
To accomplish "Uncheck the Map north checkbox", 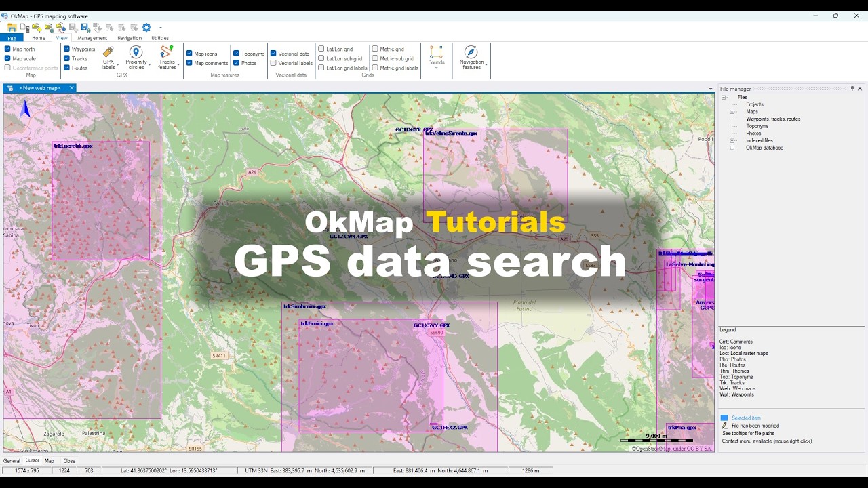I will pyautogui.click(x=7, y=49).
